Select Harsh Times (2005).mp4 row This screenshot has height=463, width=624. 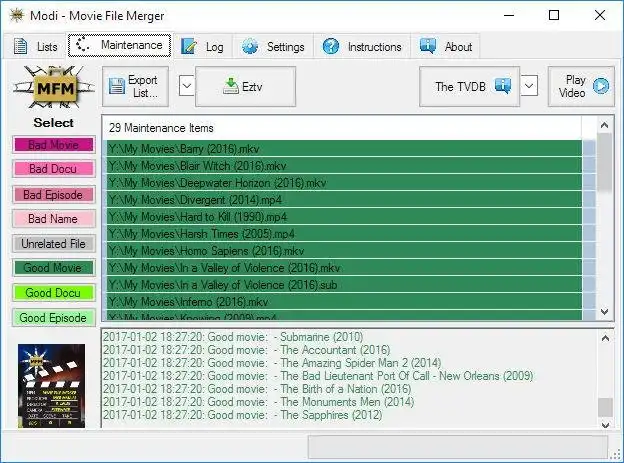(x=344, y=234)
